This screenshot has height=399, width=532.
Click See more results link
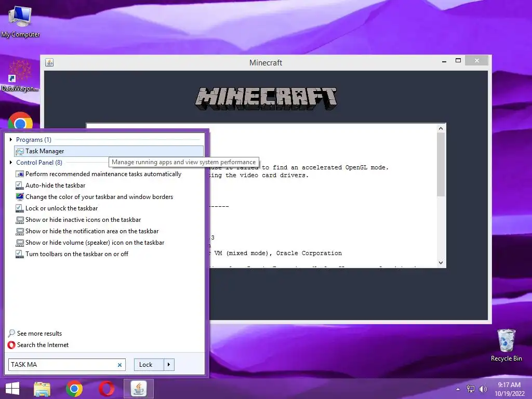coord(39,333)
